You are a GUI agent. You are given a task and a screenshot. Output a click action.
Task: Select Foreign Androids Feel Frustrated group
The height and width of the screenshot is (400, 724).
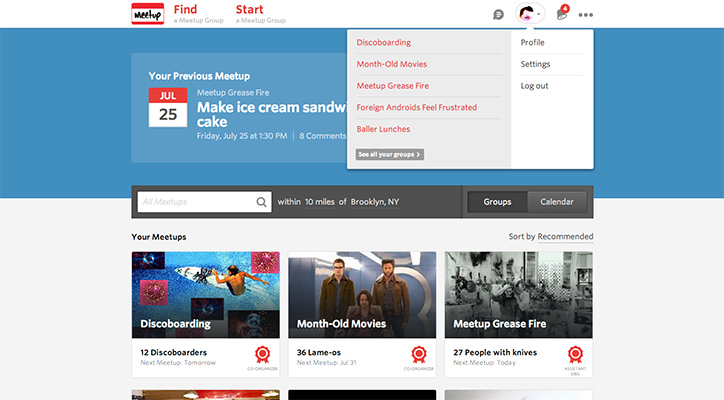click(x=416, y=108)
